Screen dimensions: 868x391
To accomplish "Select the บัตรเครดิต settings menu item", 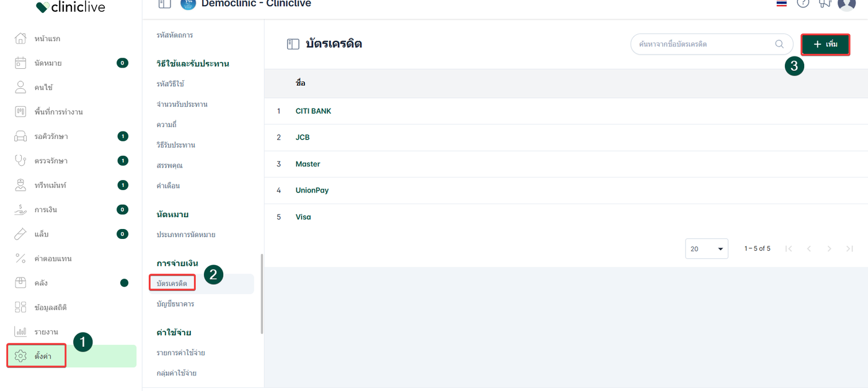I will (x=172, y=283).
